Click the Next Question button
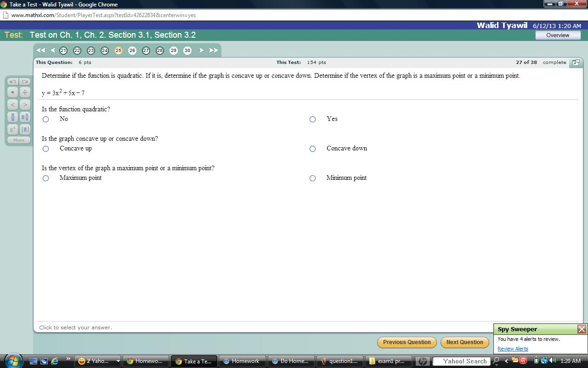The image size is (588, 368). click(x=464, y=342)
